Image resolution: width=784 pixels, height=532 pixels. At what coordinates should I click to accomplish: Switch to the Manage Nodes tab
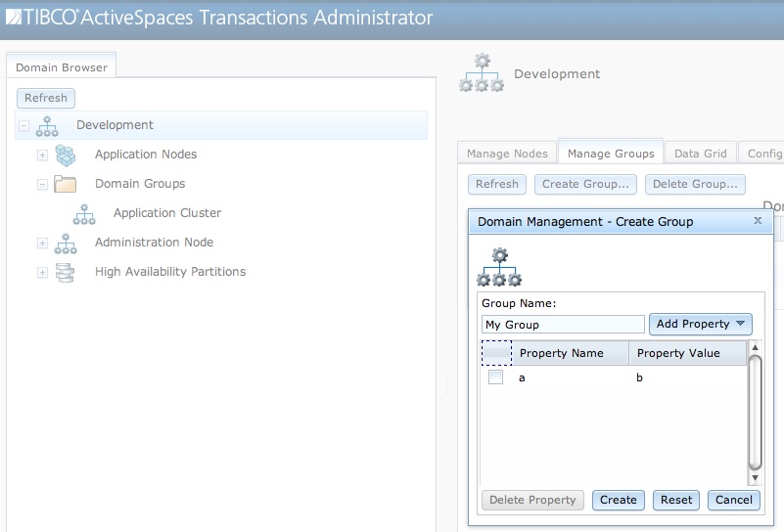pyautogui.click(x=507, y=154)
